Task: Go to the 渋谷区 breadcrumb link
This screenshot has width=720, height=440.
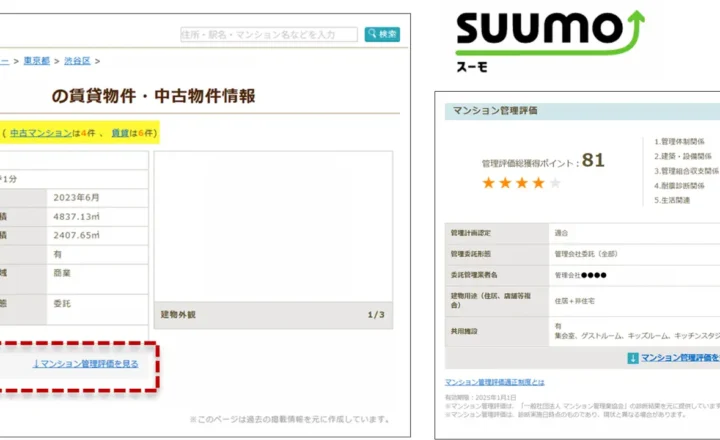Action: 78,61
